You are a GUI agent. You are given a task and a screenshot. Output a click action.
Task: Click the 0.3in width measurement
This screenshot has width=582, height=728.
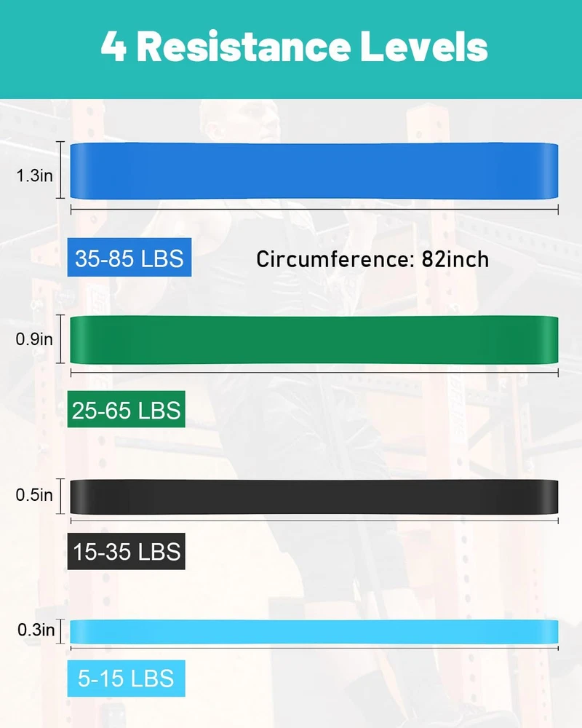tap(34, 630)
